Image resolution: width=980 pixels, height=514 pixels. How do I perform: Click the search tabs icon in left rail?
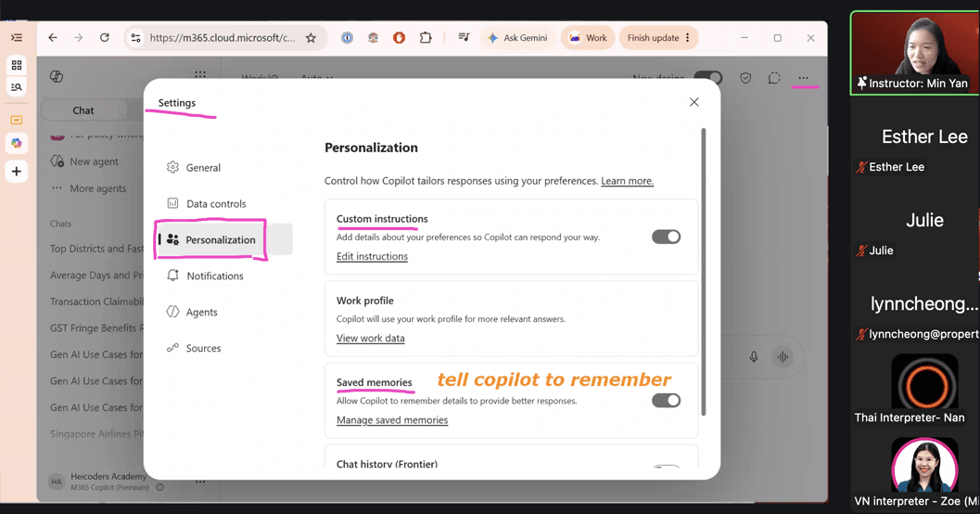[17, 87]
